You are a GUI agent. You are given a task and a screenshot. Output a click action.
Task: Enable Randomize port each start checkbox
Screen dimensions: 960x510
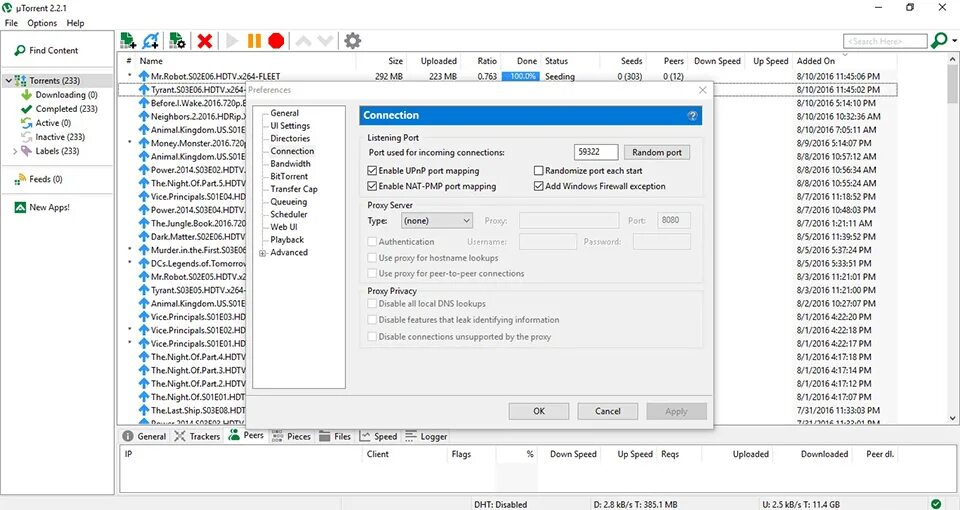pos(539,171)
